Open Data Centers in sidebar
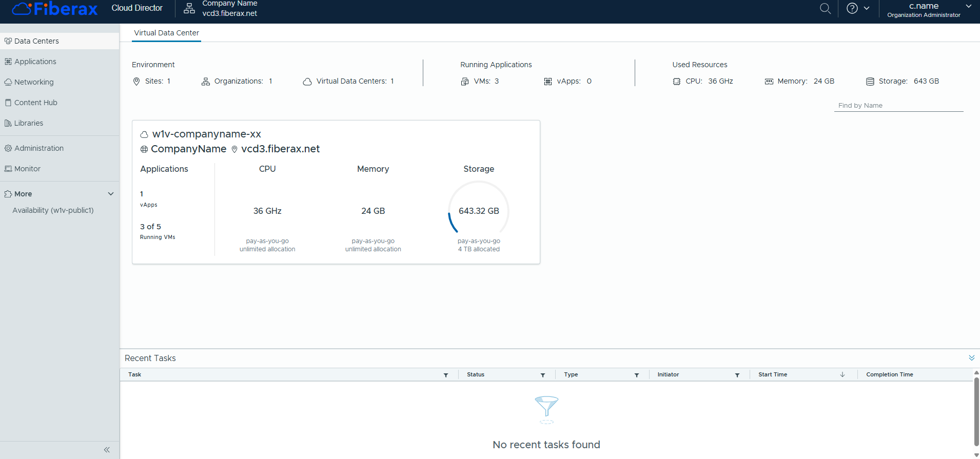The width and height of the screenshot is (980, 459). [x=36, y=41]
